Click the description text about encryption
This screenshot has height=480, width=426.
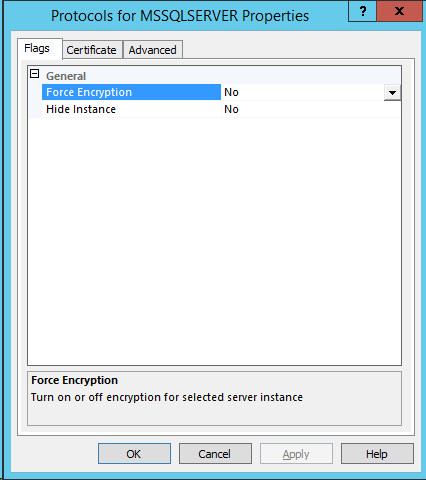click(167, 397)
